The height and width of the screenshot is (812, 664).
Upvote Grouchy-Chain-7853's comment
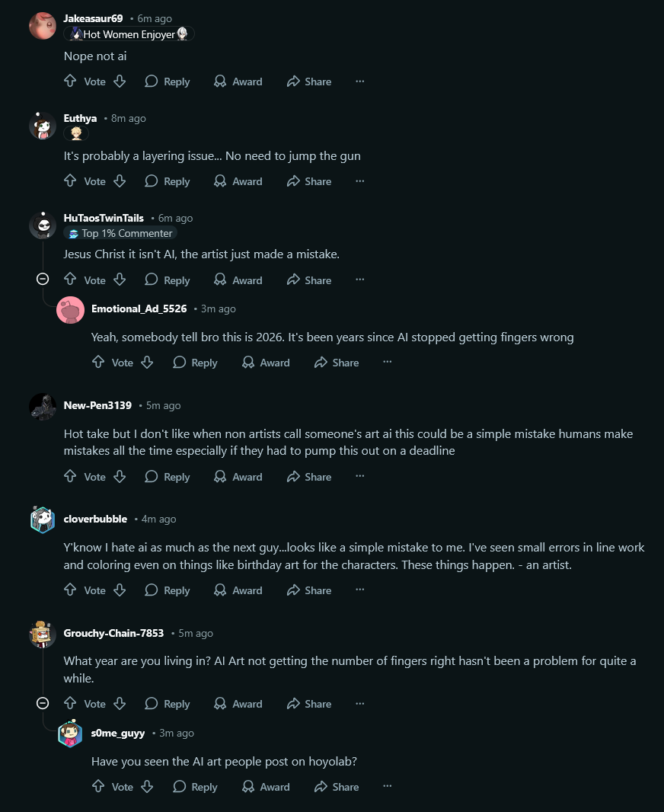click(70, 704)
